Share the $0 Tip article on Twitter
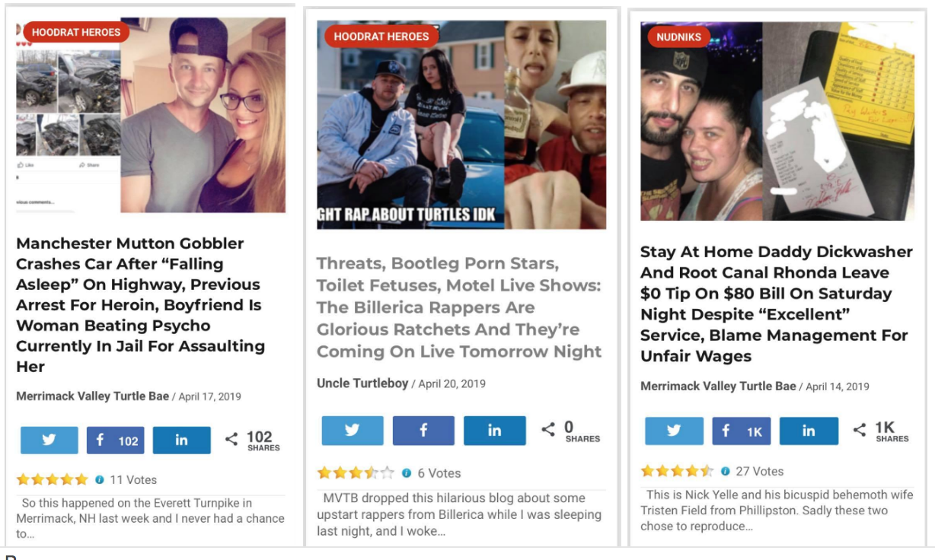The height and width of the screenshot is (560, 935). click(674, 431)
